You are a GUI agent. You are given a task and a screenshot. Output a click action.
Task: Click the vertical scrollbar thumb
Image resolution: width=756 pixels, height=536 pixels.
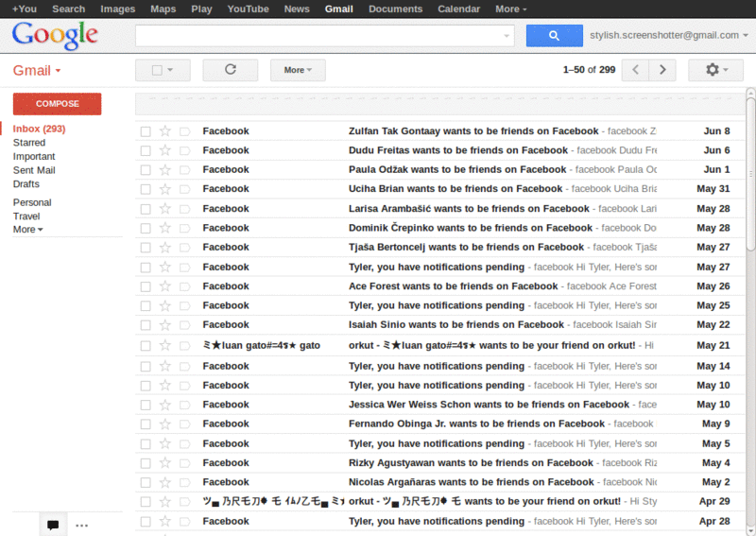(750, 173)
